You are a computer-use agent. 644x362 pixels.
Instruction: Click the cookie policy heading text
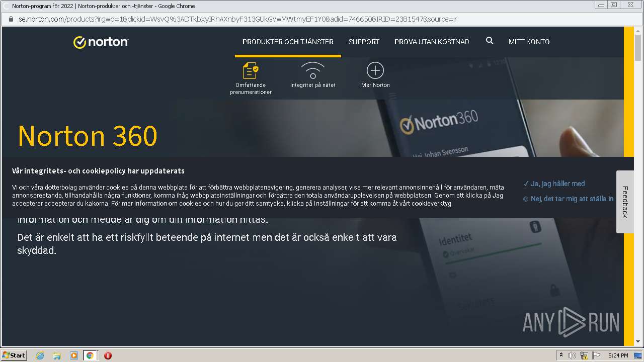(x=98, y=170)
